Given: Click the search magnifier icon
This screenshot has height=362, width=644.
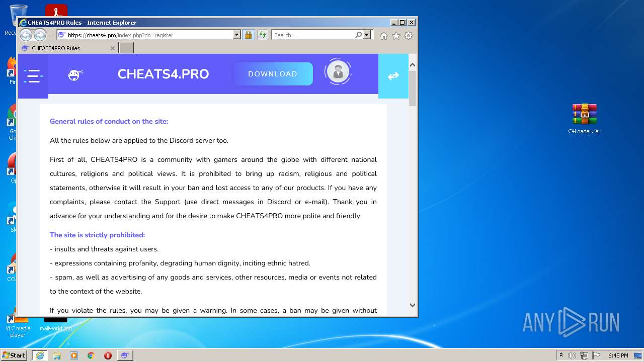Looking at the screenshot, I should [358, 35].
